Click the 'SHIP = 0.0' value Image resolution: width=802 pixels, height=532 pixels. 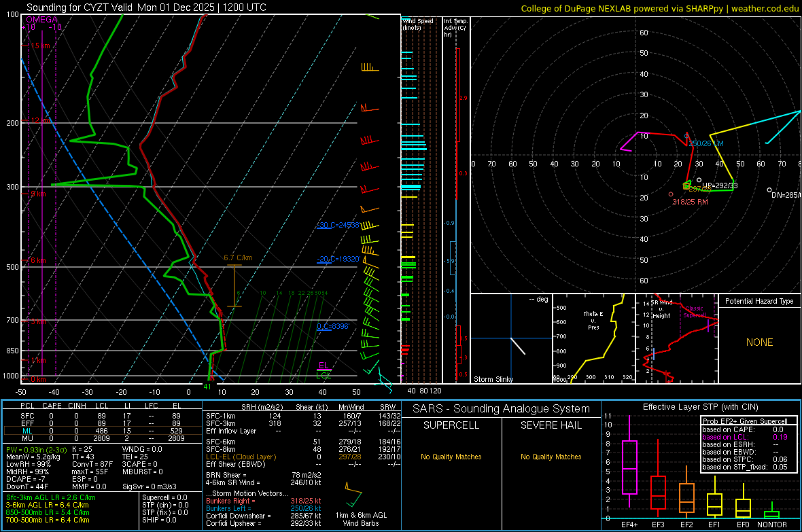coord(159,520)
